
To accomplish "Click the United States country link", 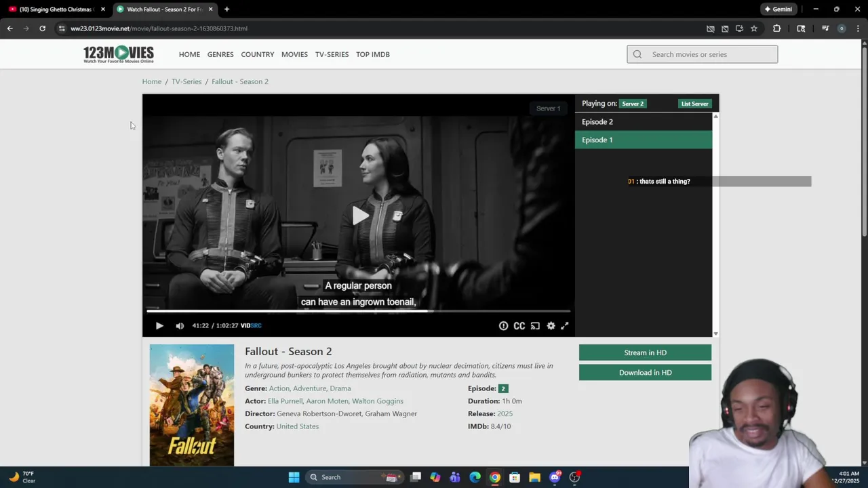I will [x=298, y=426].
